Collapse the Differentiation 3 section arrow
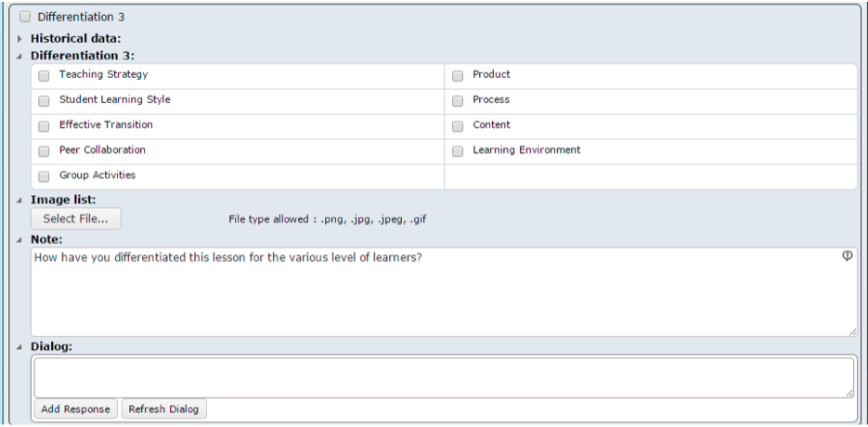 tap(19, 57)
